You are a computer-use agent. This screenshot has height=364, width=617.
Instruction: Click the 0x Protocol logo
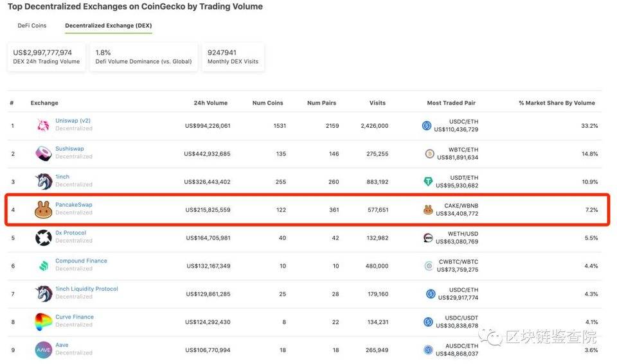tap(43, 238)
